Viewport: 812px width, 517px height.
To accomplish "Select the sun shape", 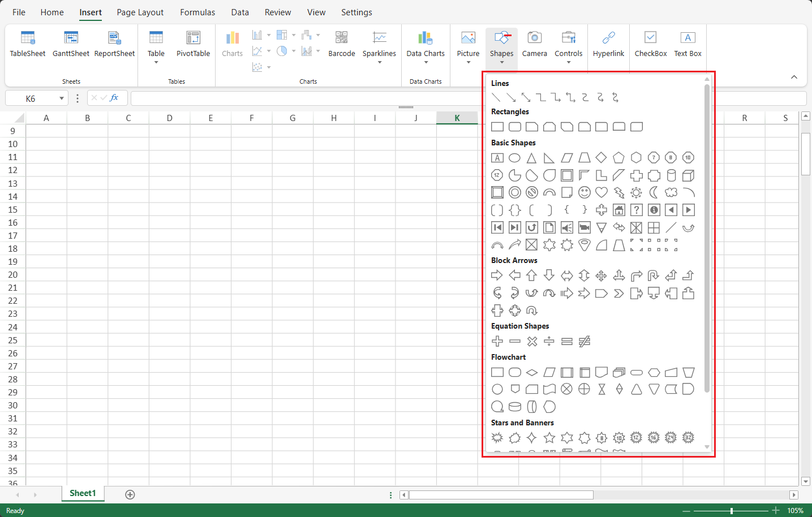I will pos(636,193).
